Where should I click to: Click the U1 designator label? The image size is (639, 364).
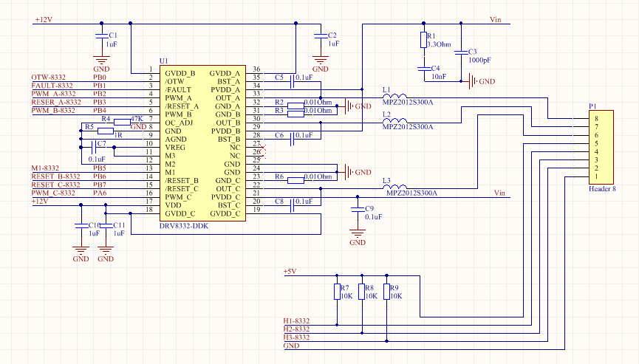[163, 61]
